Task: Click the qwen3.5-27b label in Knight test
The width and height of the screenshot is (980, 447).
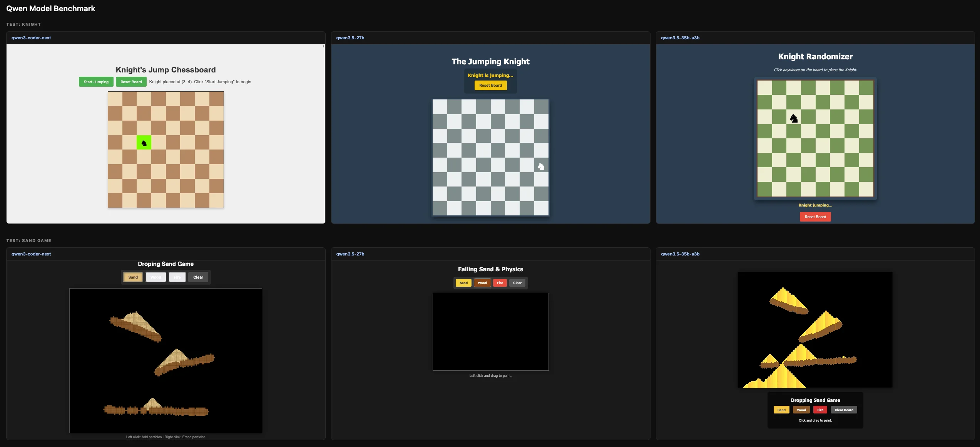Action: tap(350, 38)
